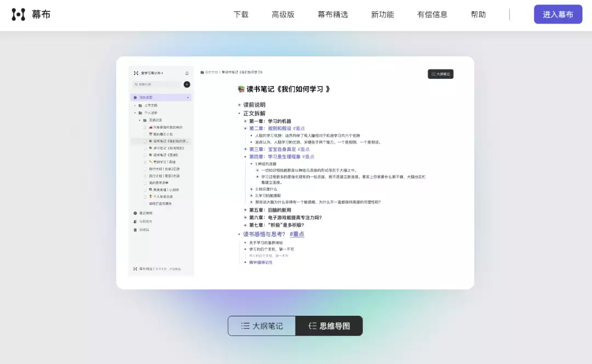Click the 进入幕布 button
This screenshot has height=364, width=592.
click(x=557, y=15)
